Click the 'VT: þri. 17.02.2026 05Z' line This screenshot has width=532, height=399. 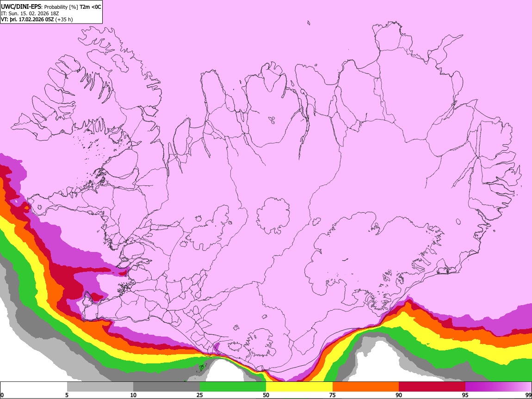27,19
